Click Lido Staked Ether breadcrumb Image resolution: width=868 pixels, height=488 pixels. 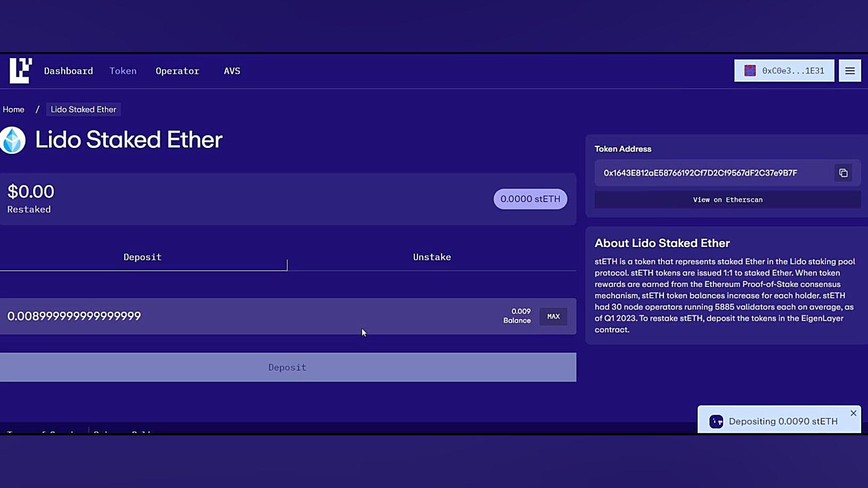[x=84, y=109]
